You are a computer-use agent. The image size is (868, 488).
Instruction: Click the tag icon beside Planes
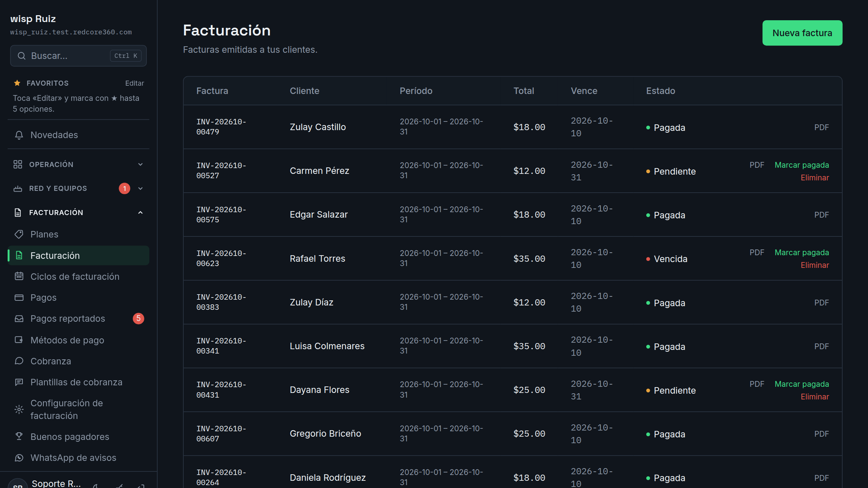[19, 234]
